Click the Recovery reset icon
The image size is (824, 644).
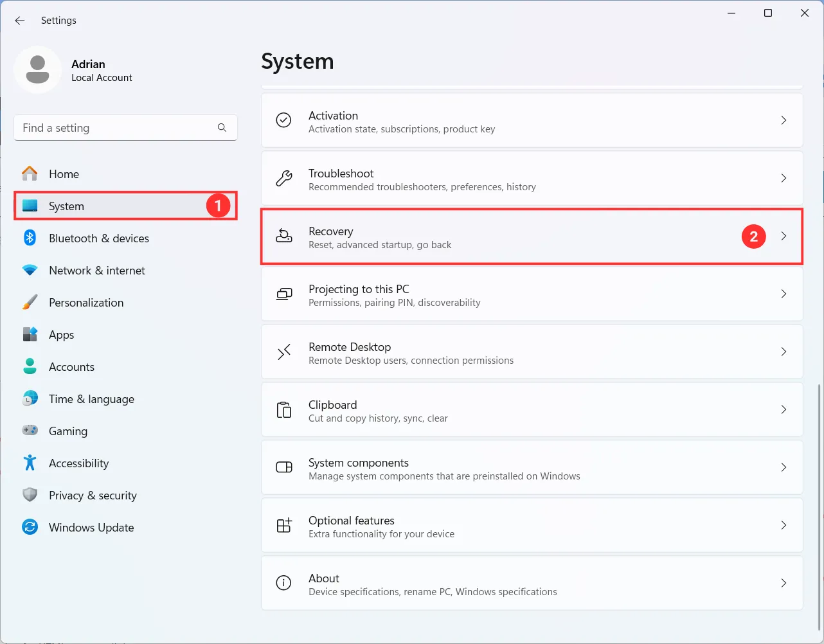click(283, 236)
